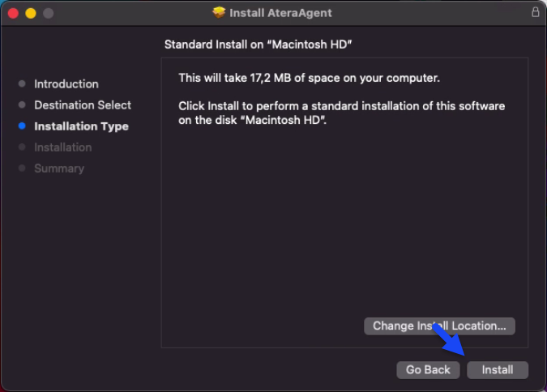Viewport: 547px width, 392px height.
Task: Click the blue bullet beside Installation Type
Action: pyautogui.click(x=22, y=126)
